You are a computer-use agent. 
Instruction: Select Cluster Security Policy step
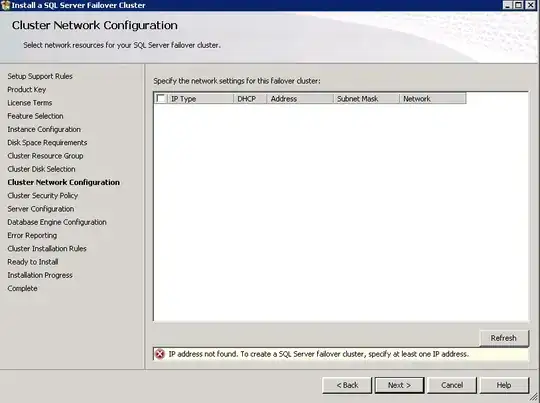(x=43, y=196)
